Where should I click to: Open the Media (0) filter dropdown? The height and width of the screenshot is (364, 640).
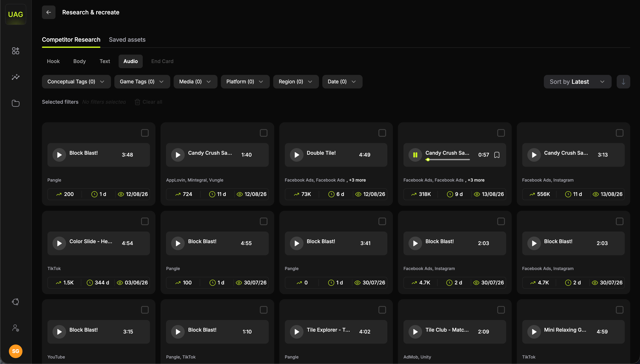coord(195,82)
